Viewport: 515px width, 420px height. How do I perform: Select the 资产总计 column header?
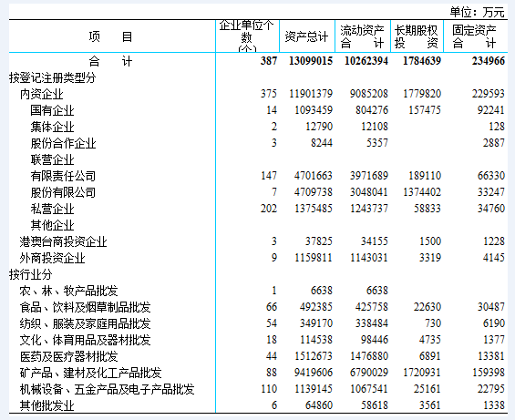[306, 36]
